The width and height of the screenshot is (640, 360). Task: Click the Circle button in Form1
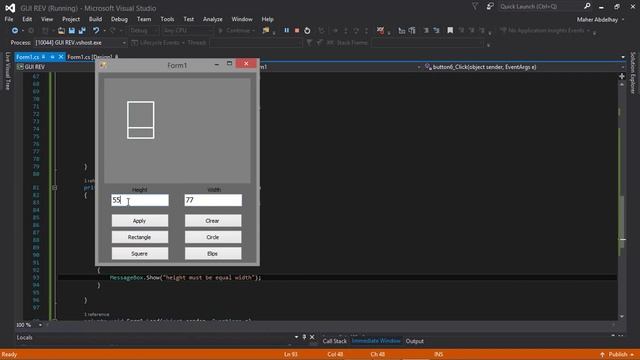[213, 237]
